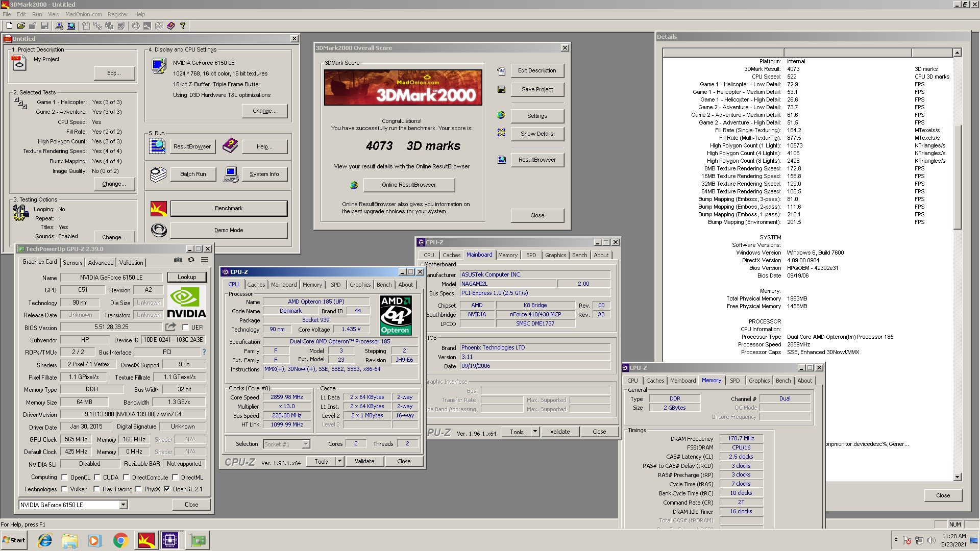Expand the Tools arrow in CPU-Z CPU window
This screenshot has width=980, height=551.
(339, 461)
